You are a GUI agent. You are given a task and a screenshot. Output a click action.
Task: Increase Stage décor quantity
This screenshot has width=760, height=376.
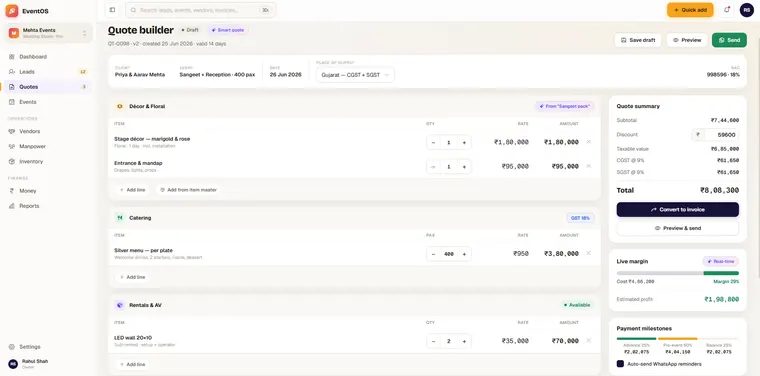click(x=464, y=142)
